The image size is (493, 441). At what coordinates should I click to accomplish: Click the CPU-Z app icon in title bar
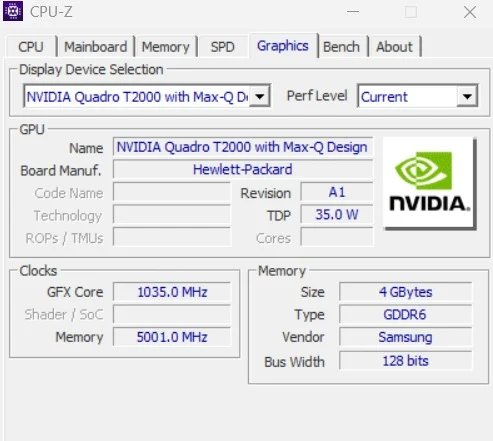(x=13, y=11)
